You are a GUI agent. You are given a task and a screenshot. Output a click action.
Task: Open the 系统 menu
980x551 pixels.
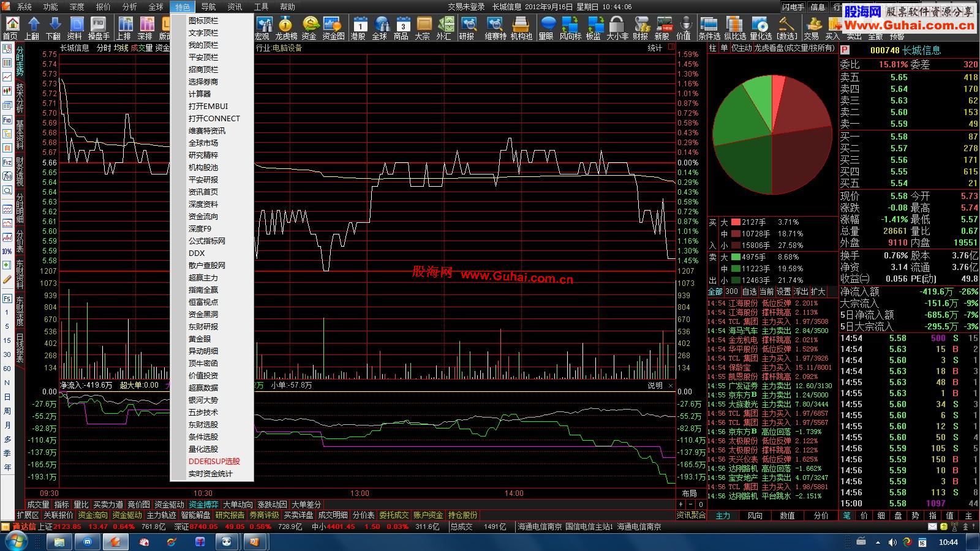tap(24, 7)
